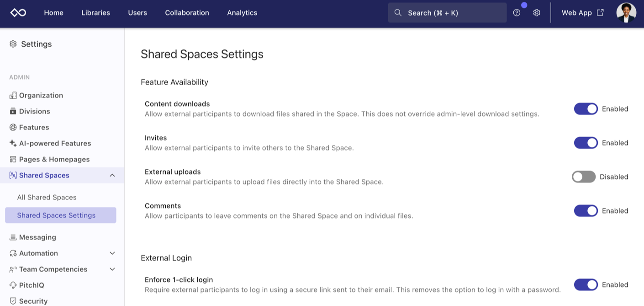Expand Team Competencies
Viewport: 644px width, 306px height.
point(112,269)
